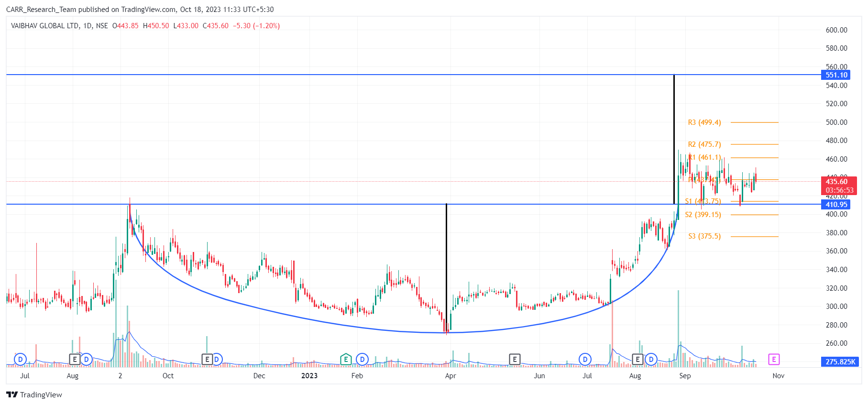
Task: Click dividend D marker just left of Sep label
Action: click(651, 359)
